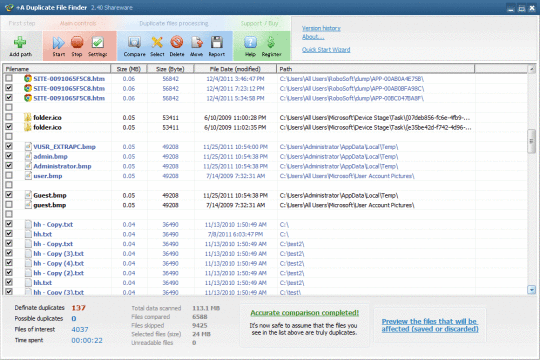
Task: Sort by Filename column header
Action: [x=57, y=69]
